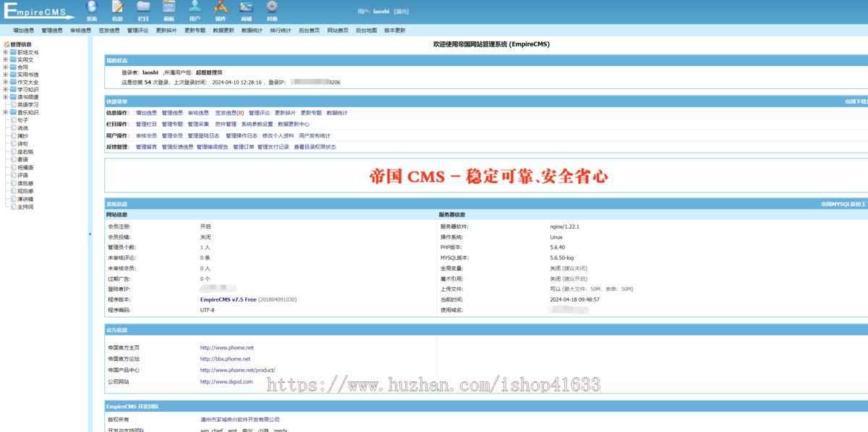The width and height of the screenshot is (868, 432).
Task: Click the 帝国CMS red banner image
Action: [x=488, y=175]
